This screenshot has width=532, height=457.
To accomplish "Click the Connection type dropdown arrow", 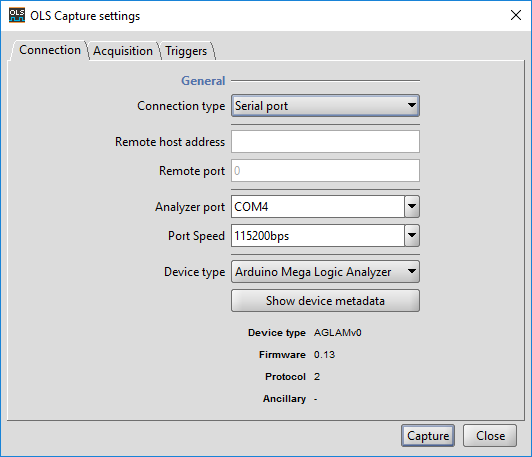I will click(412, 105).
